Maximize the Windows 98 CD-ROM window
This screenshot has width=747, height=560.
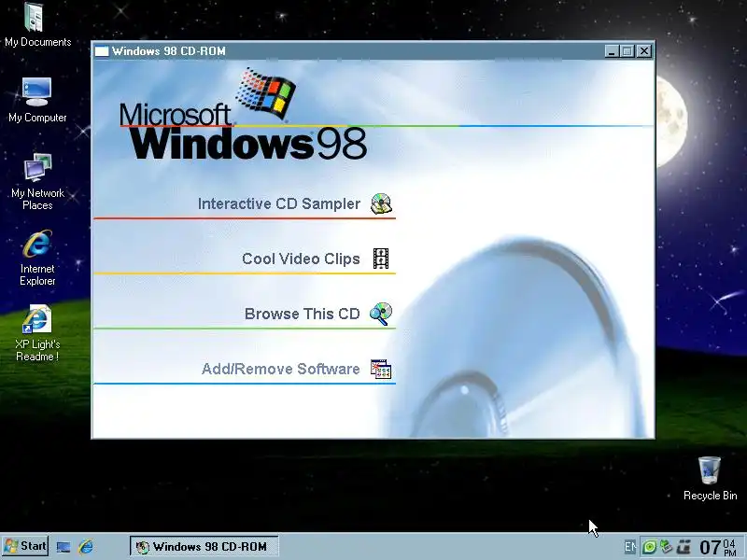tap(627, 51)
